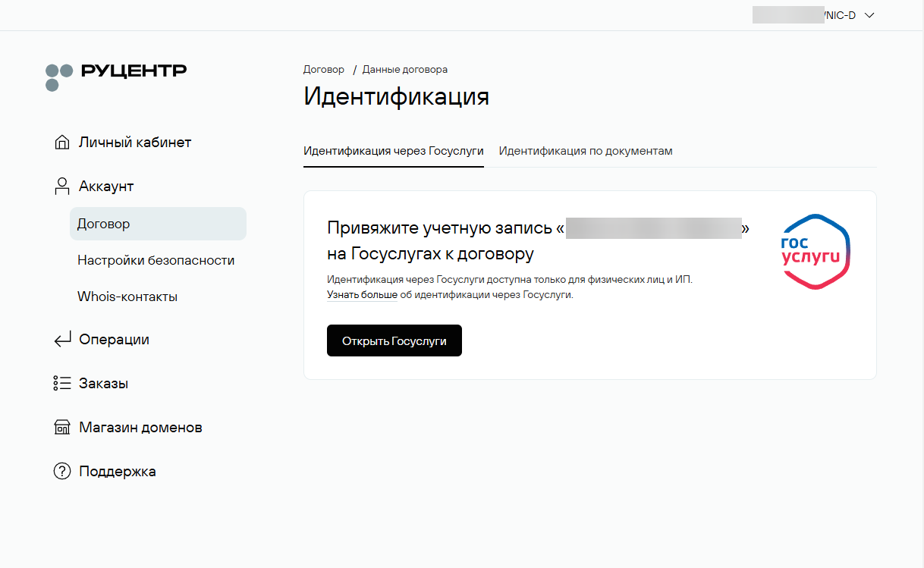
Task: Open Whois-контакты in sidebar
Action: pyautogui.click(x=127, y=297)
